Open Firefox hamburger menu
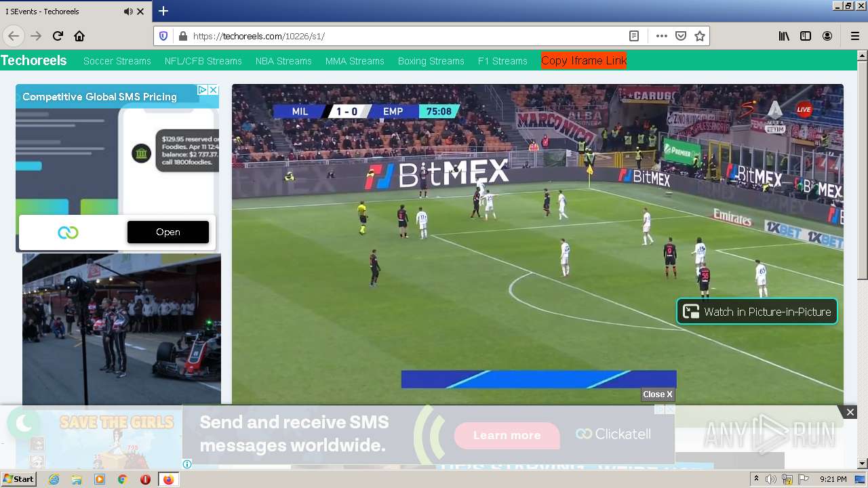 pos(854,36)
